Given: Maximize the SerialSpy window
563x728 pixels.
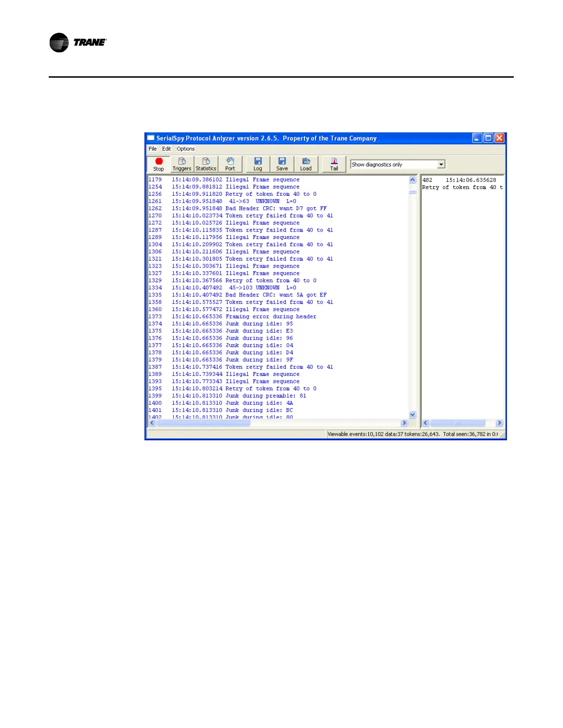Looking at the screenshot, I should [488, 138].
